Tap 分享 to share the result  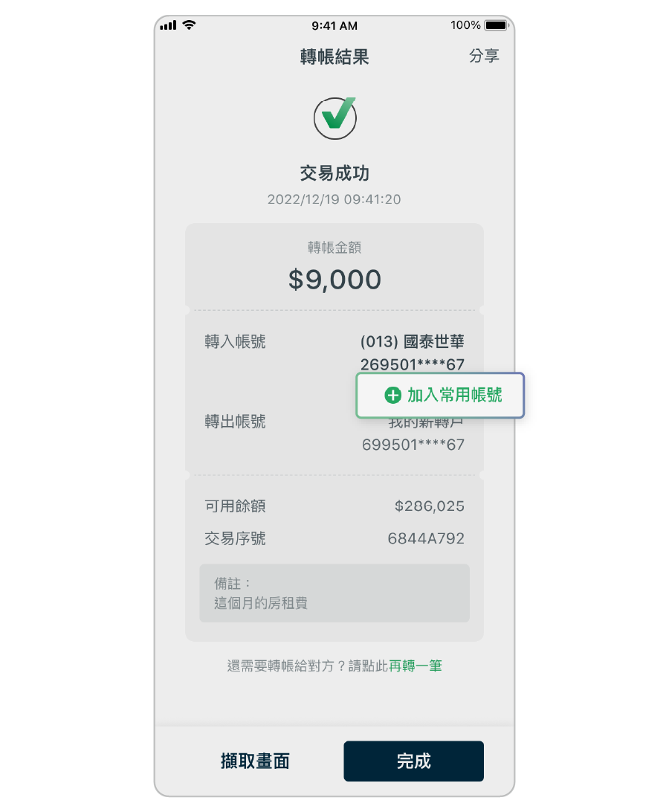484,56
